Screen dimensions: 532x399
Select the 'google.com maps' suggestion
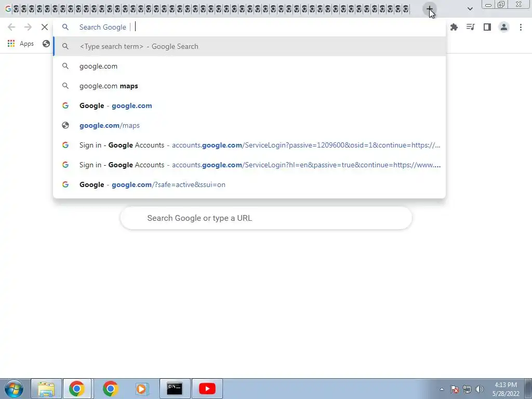click(249, 86)
